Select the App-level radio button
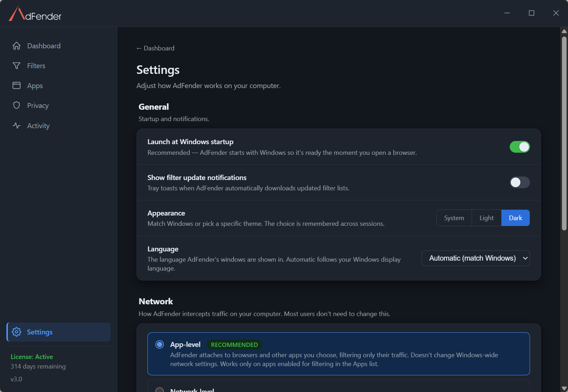Screen dimensions: 568x392 click(x=160, y=344)
